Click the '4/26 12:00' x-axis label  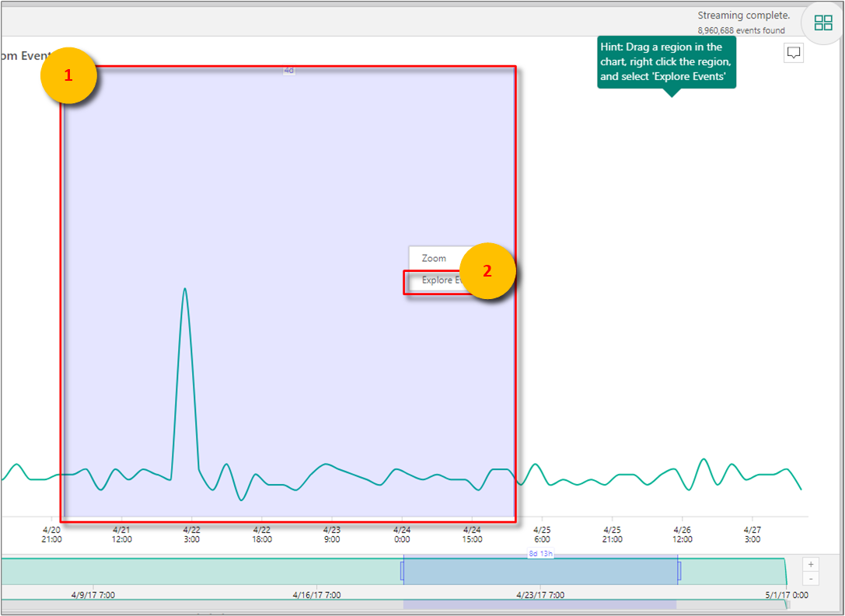[x=682, y=534]
